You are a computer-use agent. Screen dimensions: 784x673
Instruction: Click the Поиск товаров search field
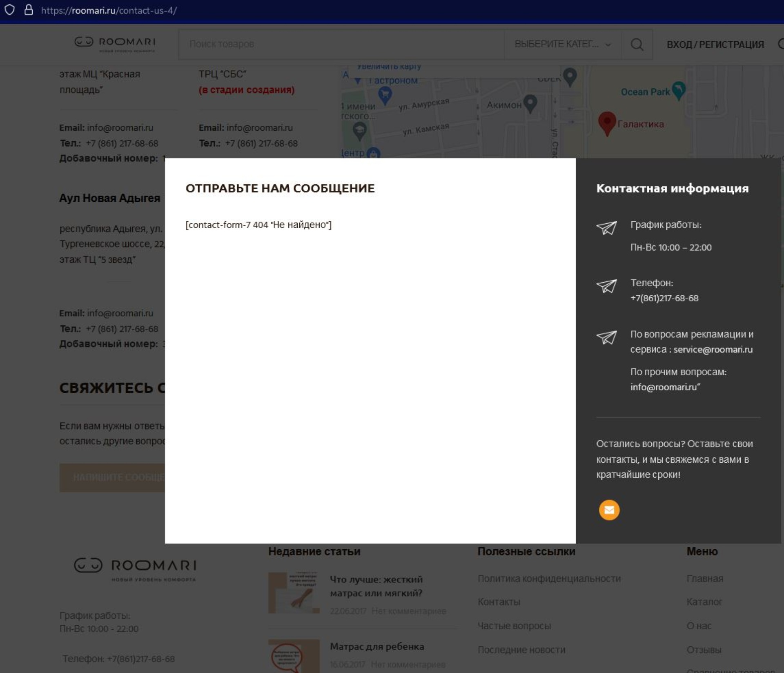click(x=341, y=44)
